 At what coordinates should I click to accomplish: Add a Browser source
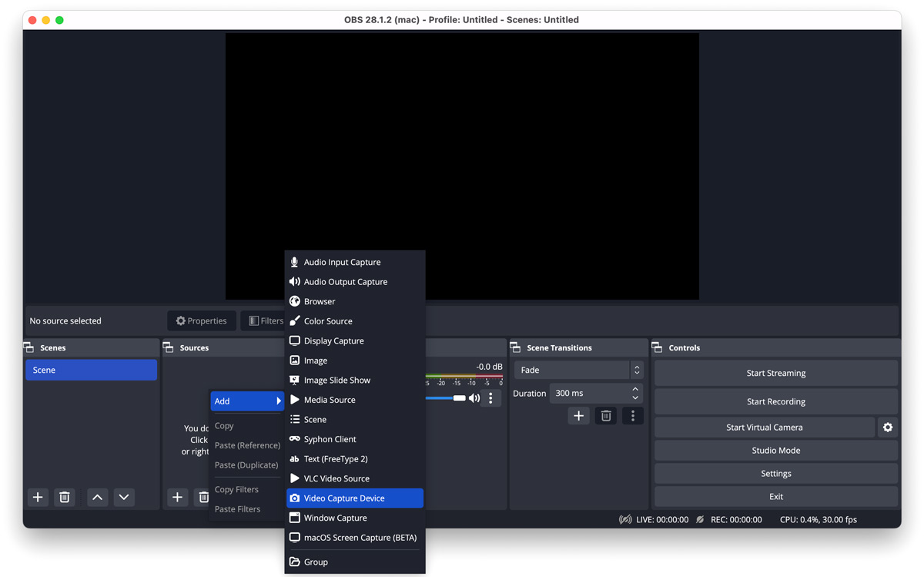(x=317, y=300)
